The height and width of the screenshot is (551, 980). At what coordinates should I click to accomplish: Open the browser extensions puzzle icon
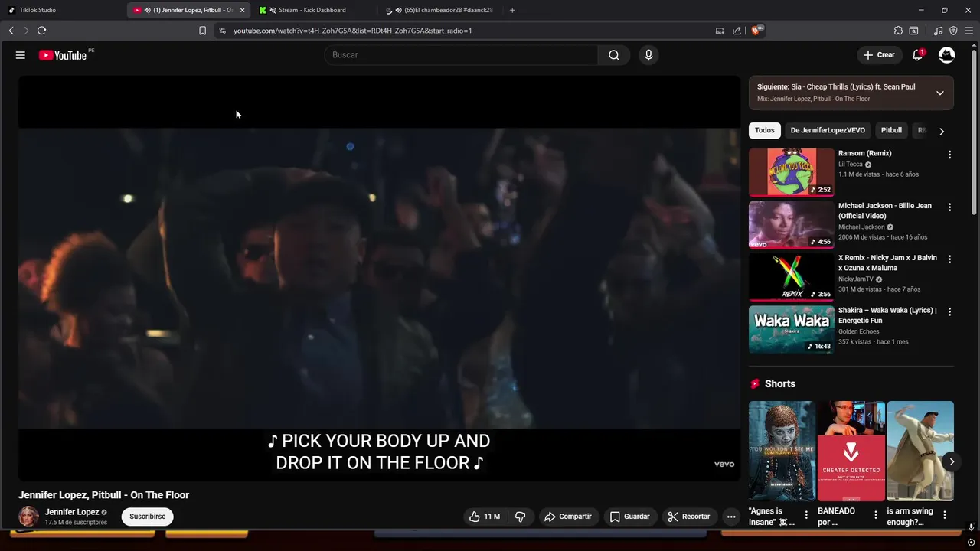point(898,31)
